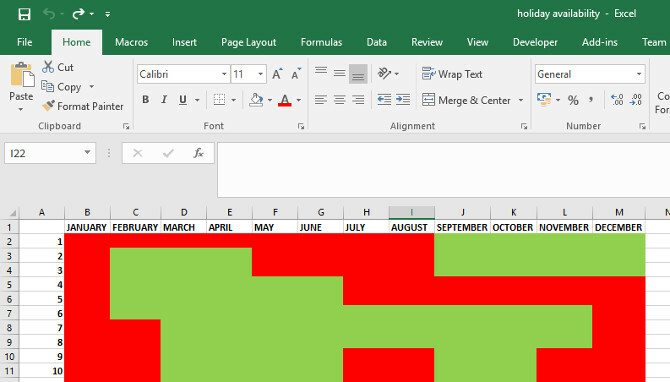Open the Formulas tab
This screenshot has height=382, width=670.
pos(321,42)
